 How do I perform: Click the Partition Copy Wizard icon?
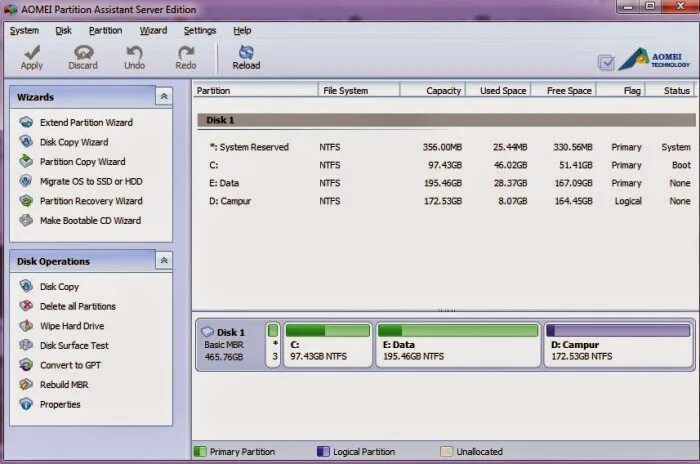(26, 161)
